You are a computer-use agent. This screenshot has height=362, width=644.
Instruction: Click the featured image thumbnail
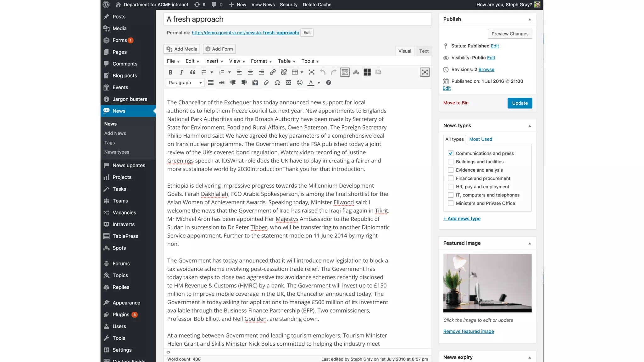(487, 283)
